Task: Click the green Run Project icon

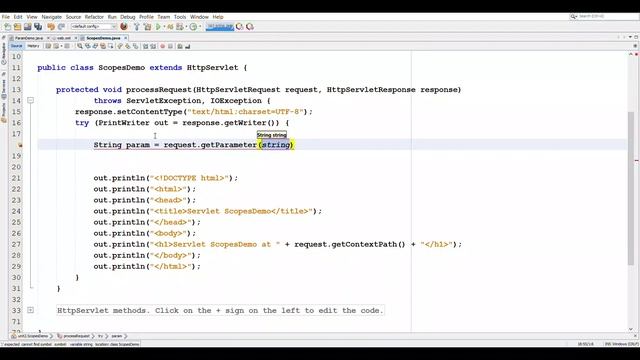Action: [x=158, y=27]
